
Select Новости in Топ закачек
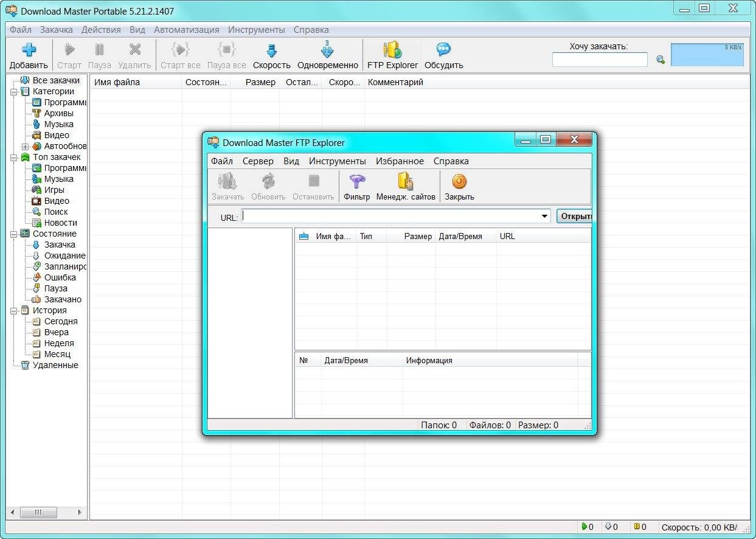pos(60,223)
